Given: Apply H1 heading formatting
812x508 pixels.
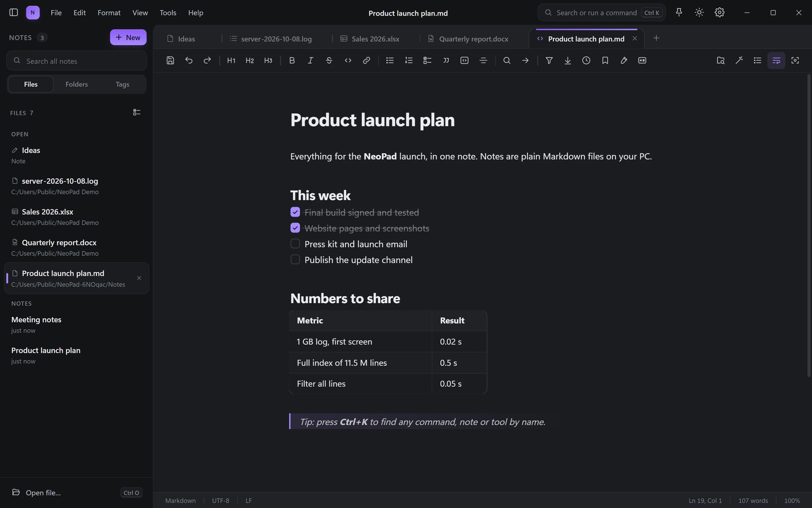Looking at the screenshot, I should coord(231,60).
